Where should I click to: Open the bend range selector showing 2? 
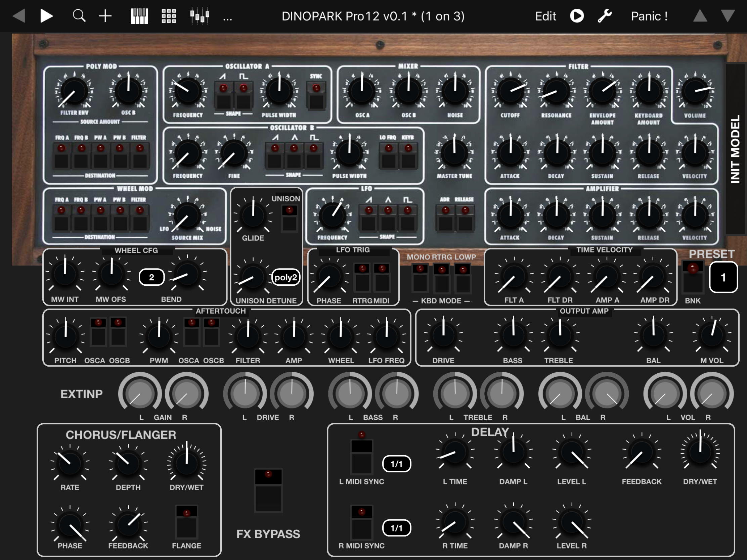pyautogui.click(x=151, y=277)
